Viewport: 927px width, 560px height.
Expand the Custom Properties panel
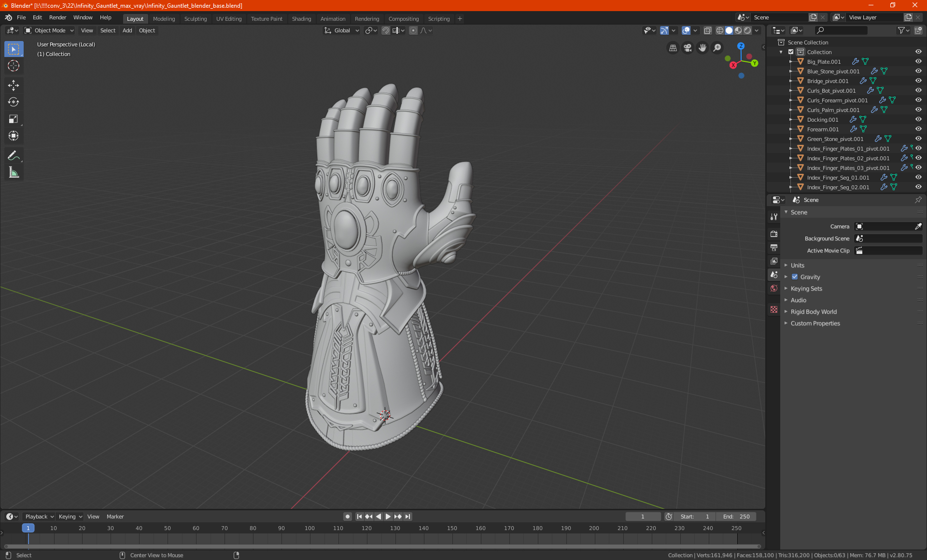pos(815,323)
